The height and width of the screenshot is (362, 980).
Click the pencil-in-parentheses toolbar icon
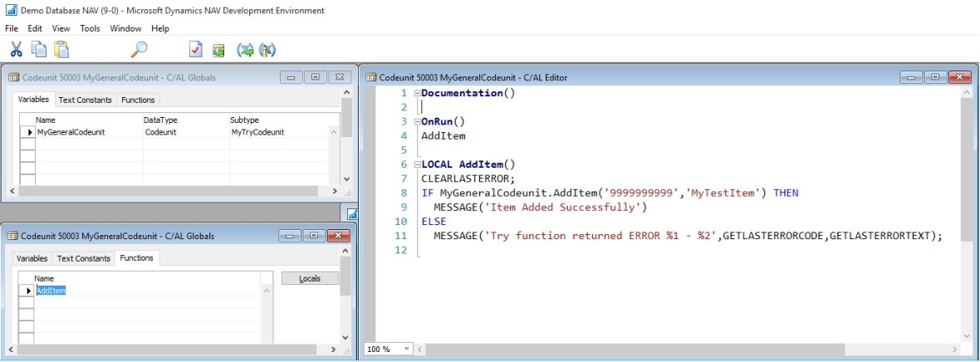[267, 50]
